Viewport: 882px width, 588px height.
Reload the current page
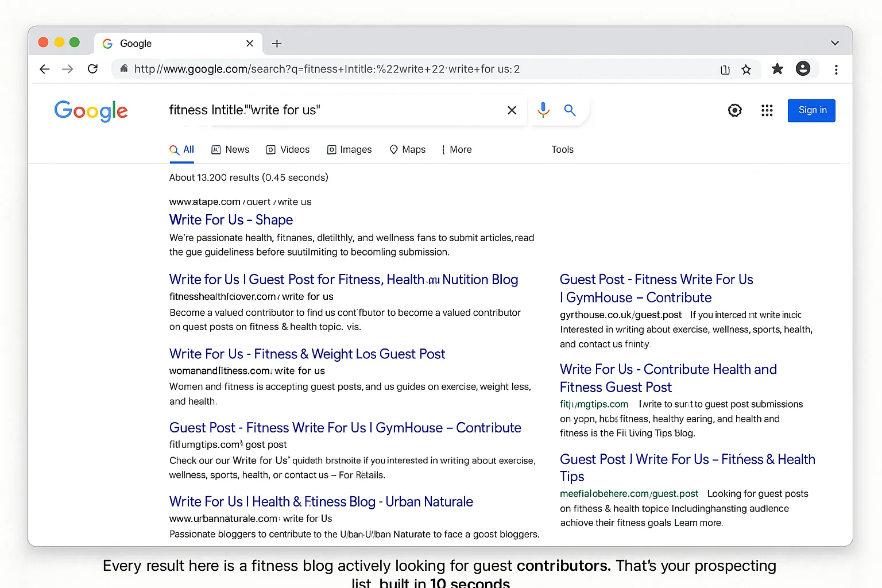92,69
